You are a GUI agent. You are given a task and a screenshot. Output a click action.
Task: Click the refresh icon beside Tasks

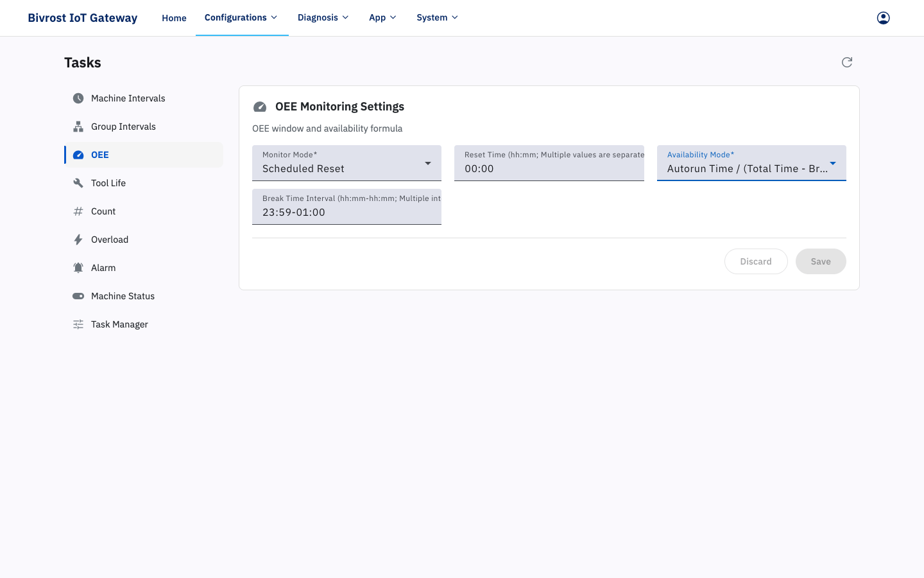pos(847,62)
